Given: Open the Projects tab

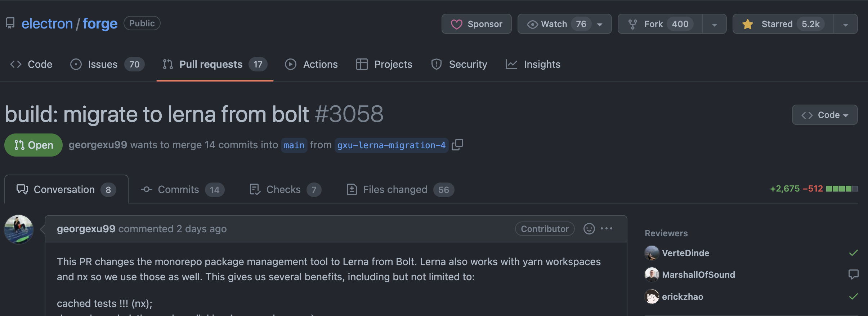Looking at the screenshot, I should click(x=384, y=64).
